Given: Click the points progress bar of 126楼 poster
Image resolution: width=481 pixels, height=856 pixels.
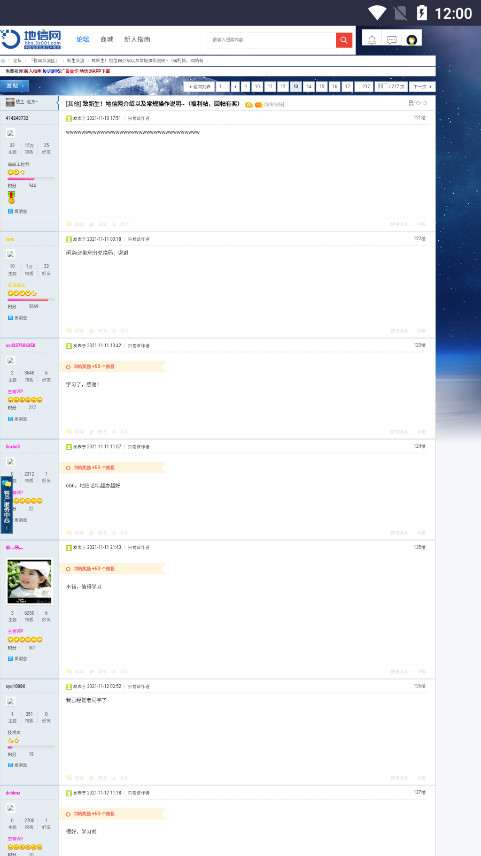Looking at the screenshot, I should (31, 747).
